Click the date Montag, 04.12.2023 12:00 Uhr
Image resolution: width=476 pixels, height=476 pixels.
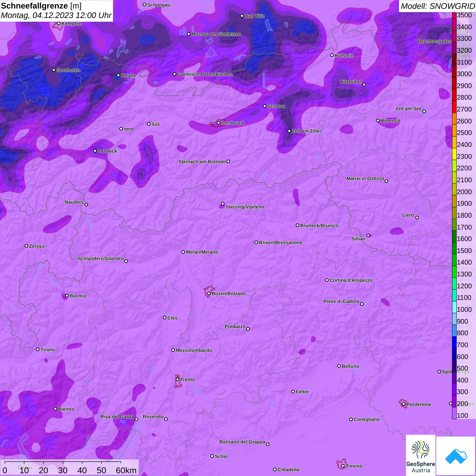(x=56, y=15)
